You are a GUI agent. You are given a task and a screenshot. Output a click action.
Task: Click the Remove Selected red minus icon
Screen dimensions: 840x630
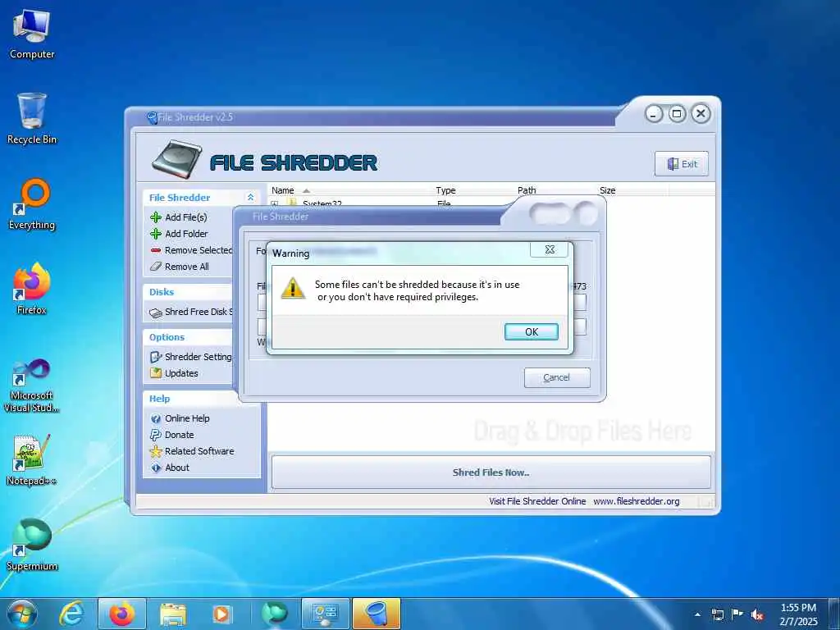pos(156,250)
